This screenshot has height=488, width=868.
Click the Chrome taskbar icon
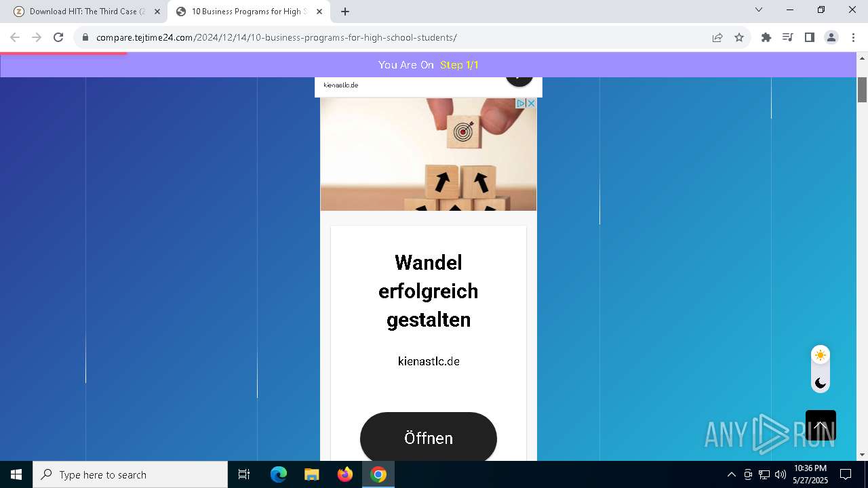pyautogui.click(x=378, y=474)
